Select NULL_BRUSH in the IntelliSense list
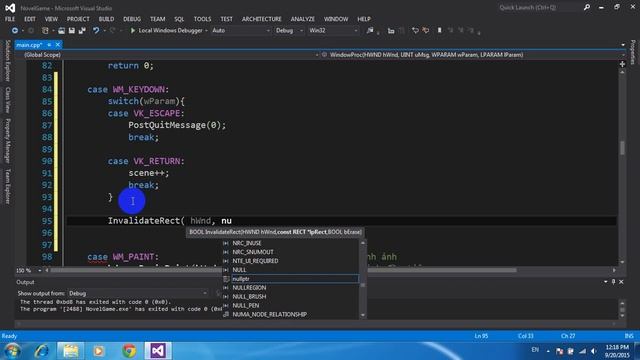 (291, 297)
